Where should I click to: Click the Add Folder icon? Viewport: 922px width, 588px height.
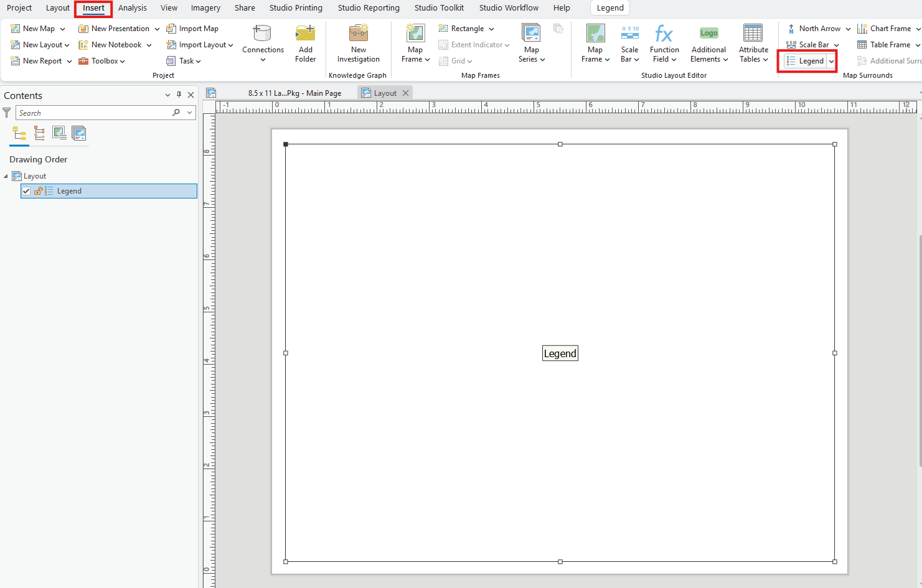tap(305, 36)
